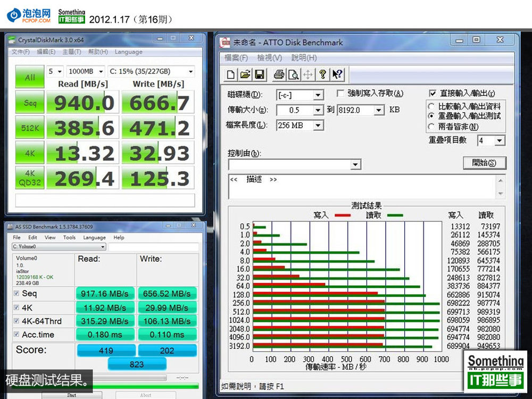The height and width of the screenshot is (399, 532).
Task: Click the total score 823 in AS SSD
Action: click(x=137, y=364)
